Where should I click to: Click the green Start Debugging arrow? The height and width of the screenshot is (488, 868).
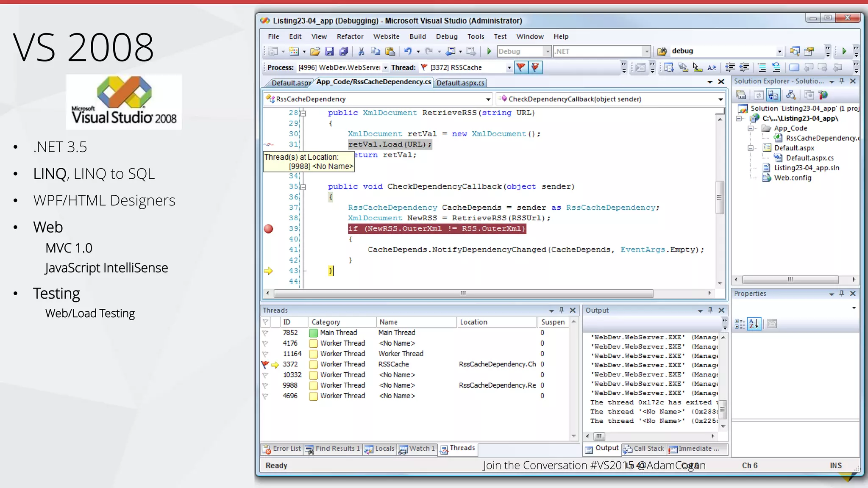[x=489, y=51]
